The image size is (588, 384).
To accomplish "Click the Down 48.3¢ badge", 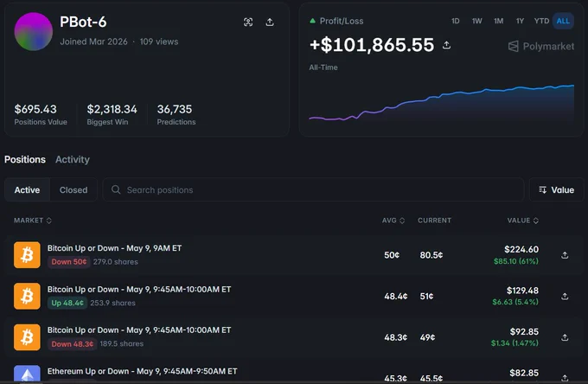I will [x=73, y=344].
